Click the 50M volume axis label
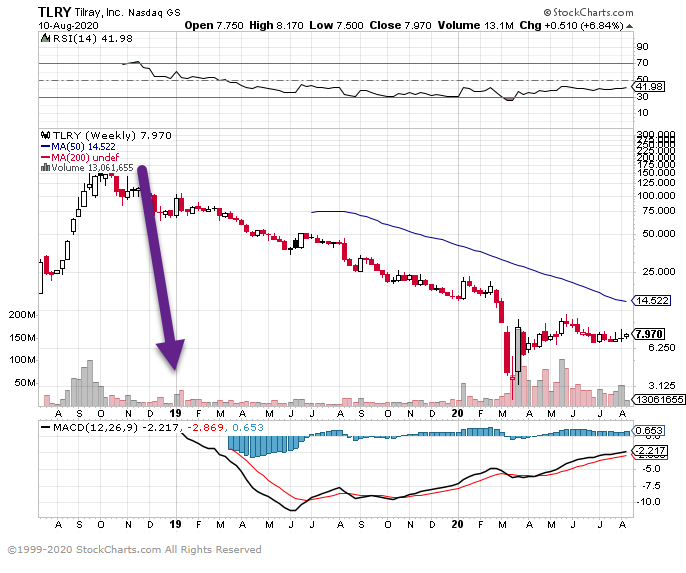686x573 pixels. coord(25,383)
